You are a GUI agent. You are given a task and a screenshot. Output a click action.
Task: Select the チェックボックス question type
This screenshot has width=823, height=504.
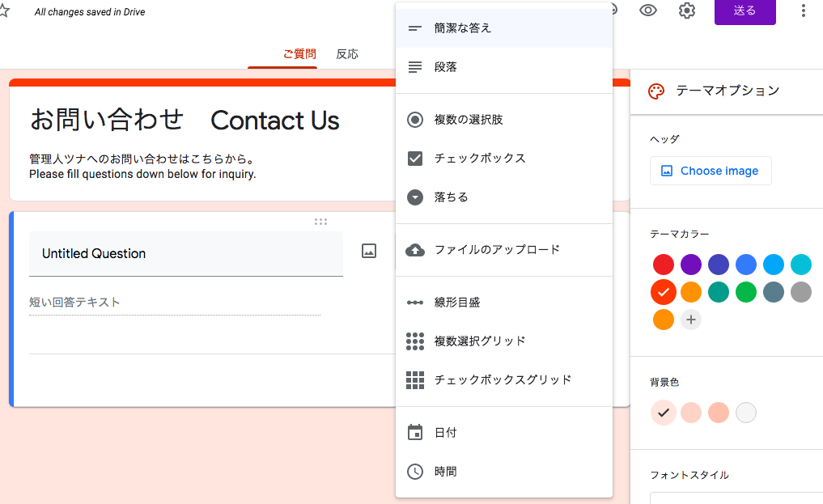click(415, 158)
